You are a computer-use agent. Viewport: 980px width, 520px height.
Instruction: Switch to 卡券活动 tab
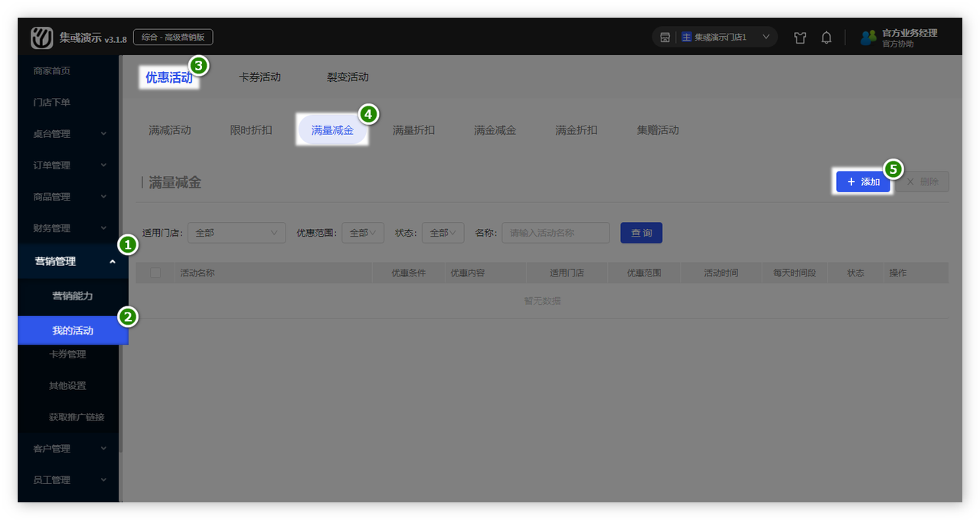point(260,77)
